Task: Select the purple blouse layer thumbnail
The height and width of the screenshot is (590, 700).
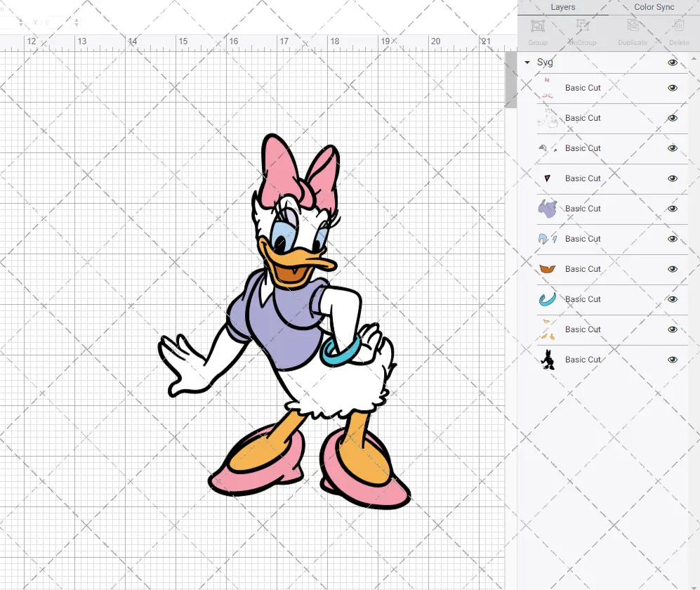Action: pyautogui.click(x=548, y=209)
